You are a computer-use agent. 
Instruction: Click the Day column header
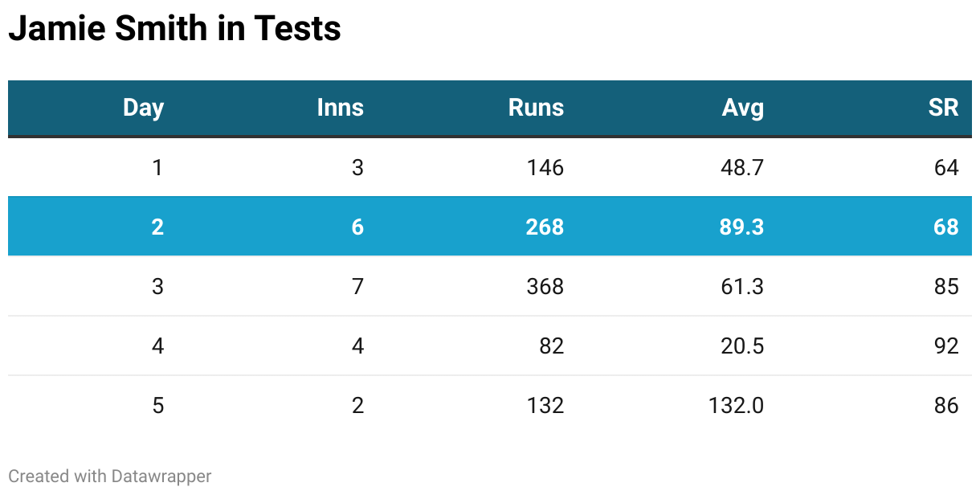143,108
